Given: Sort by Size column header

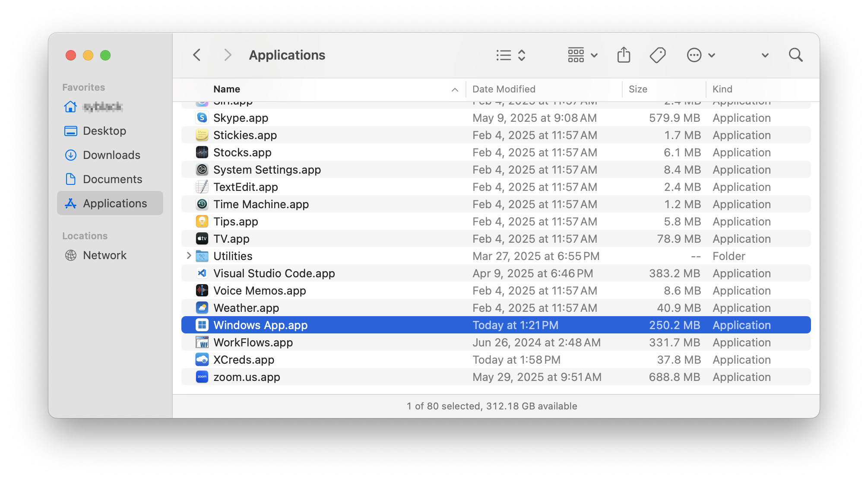Looking at the screenshot, I should (x=638, y=89).
